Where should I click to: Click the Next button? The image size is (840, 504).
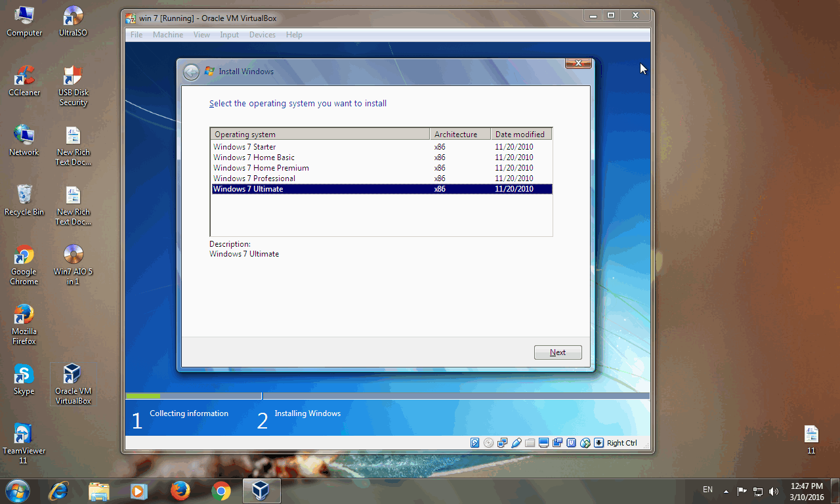(558, 352)
